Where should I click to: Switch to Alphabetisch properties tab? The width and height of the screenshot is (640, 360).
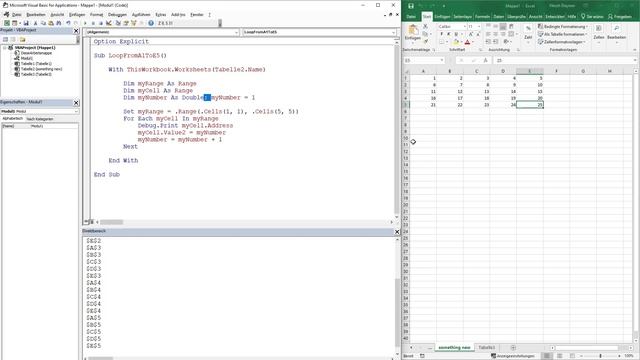[13, 119]
